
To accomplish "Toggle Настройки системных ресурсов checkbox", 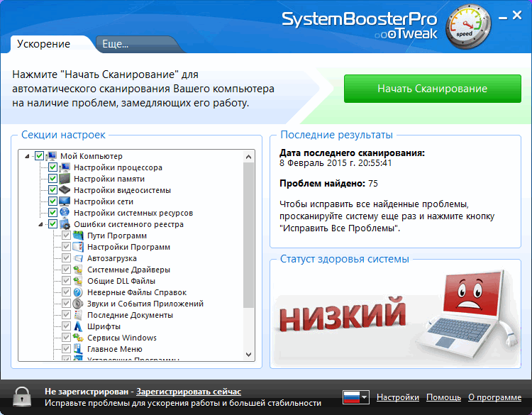I will [x=52, y=213].
